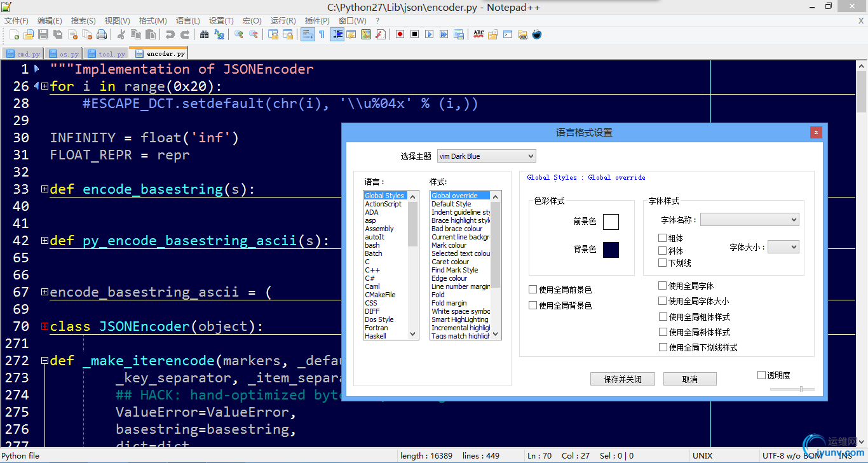Start macro recording with red circle icon
The width and height of the screenshot is (868, 463).
pos(400,34)
